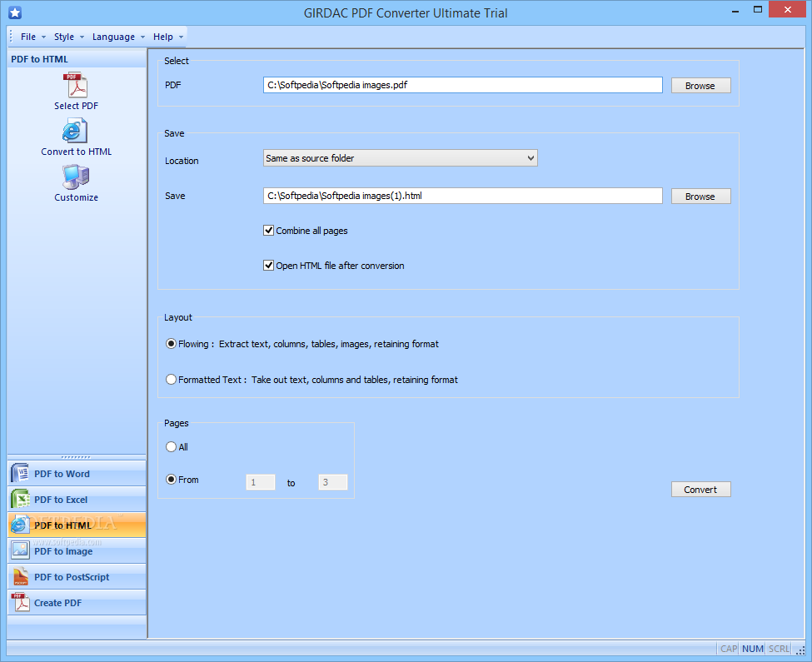Click the Create PDF icon
This screenshot has width=812, height=662.
(x=20, y=603)
